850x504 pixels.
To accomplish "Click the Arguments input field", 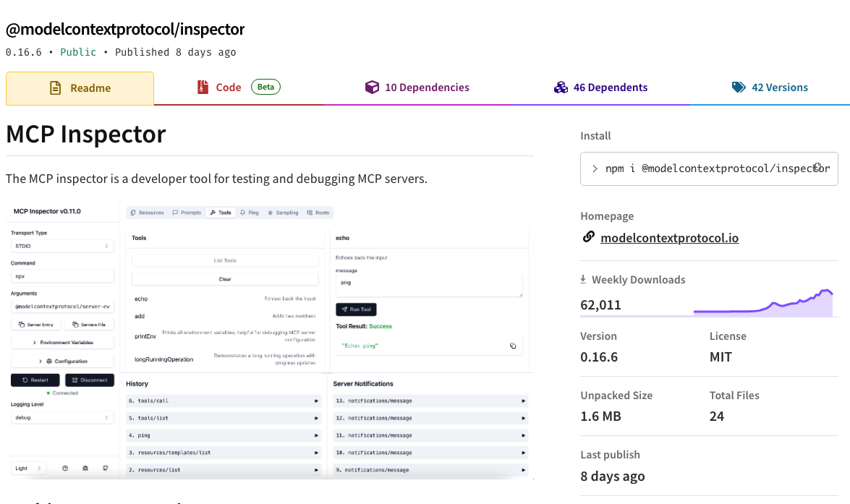I will tap(62, 307).
